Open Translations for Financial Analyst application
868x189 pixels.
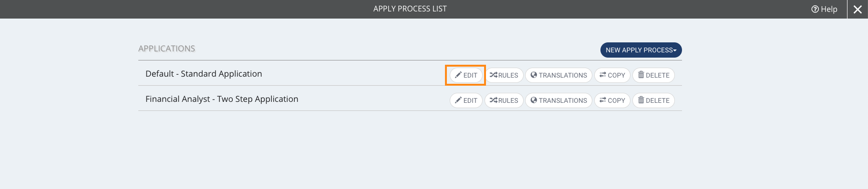click(558, 100)
